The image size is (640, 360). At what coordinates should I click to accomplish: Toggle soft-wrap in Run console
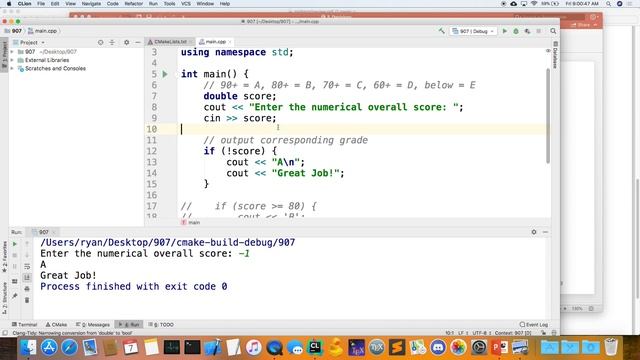pyautogui.click(x=27, y=267)
